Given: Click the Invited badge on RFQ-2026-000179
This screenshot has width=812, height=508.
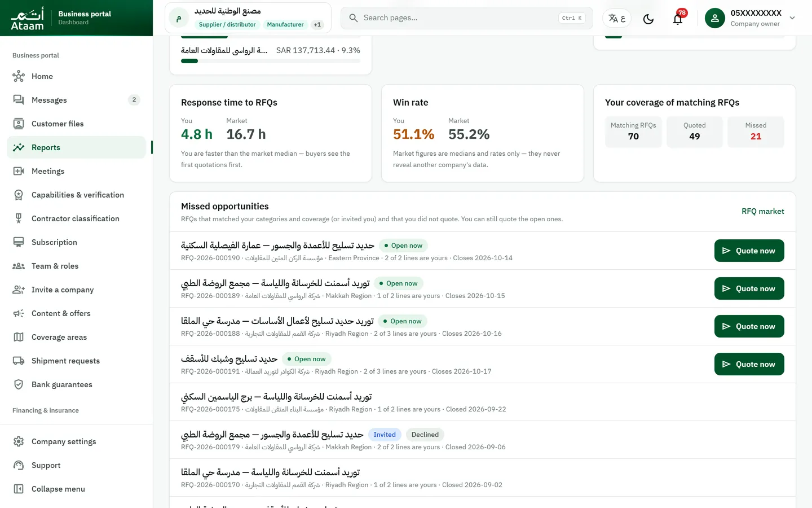Looking at the screenshot, I should [385, 435].
